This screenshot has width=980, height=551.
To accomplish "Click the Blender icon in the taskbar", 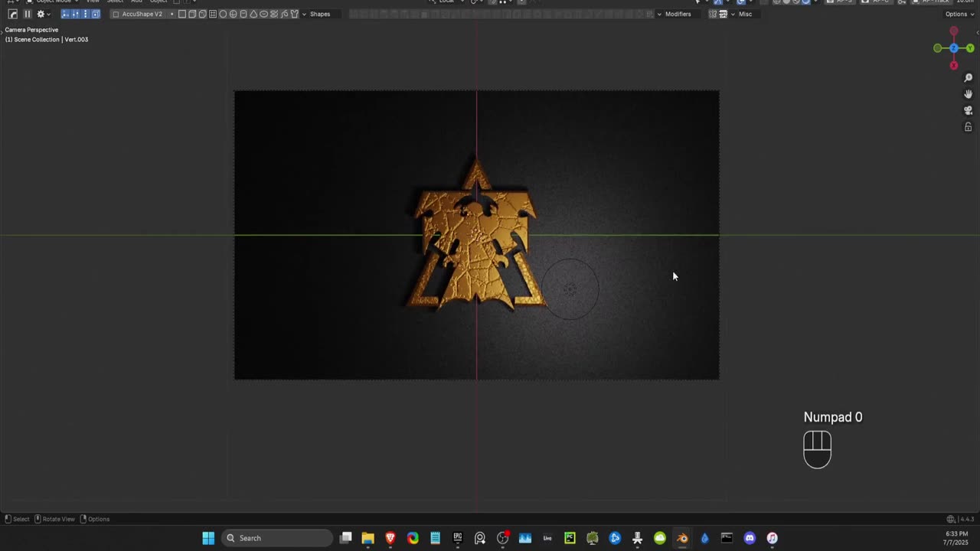I will coord(682,538).
